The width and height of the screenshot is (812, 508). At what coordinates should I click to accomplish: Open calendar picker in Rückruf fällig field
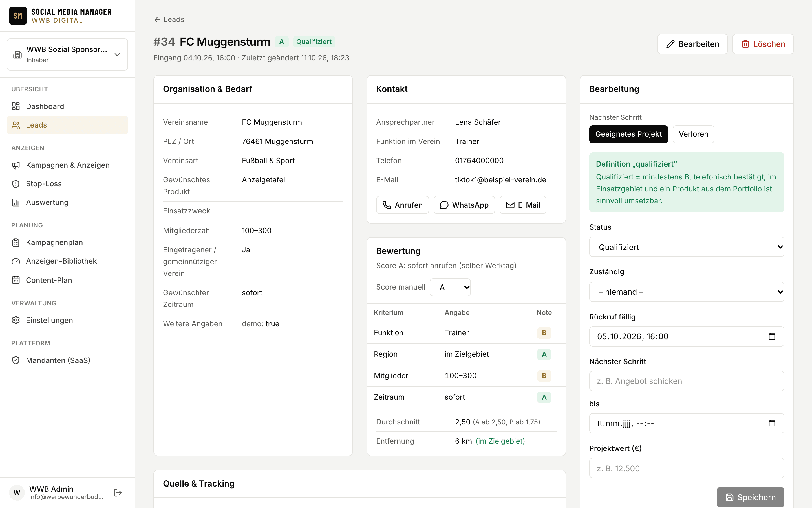[772, 336]
